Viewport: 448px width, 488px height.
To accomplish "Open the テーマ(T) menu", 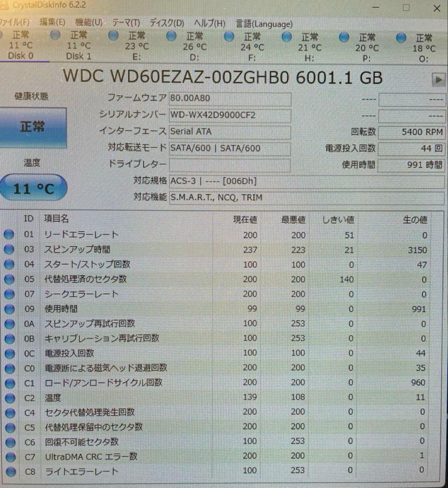I will click(x=126, y=23).
